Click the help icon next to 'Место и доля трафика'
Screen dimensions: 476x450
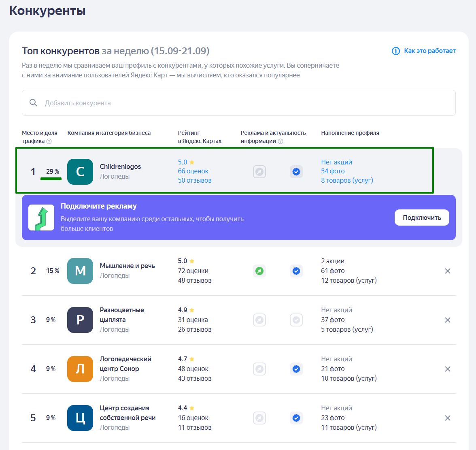click(49, 141)
